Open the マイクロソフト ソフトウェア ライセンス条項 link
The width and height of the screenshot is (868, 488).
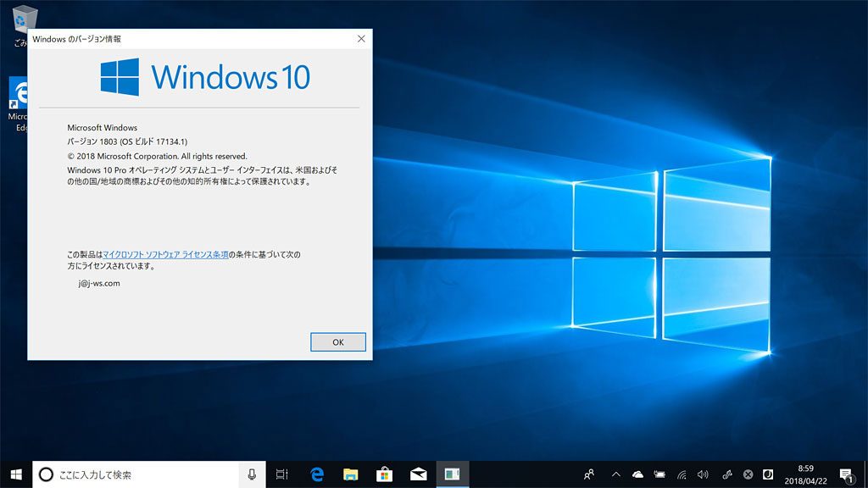tap(165, 254)
